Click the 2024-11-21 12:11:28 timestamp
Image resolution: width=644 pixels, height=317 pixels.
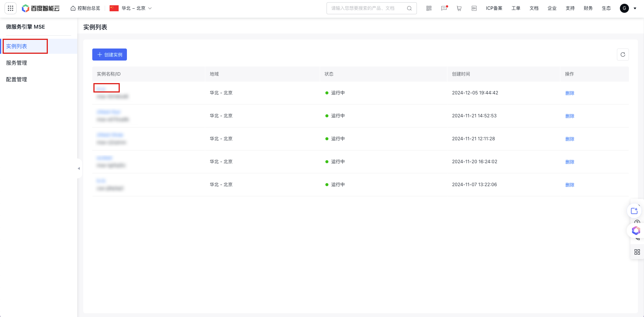click(x=473, y=139)
